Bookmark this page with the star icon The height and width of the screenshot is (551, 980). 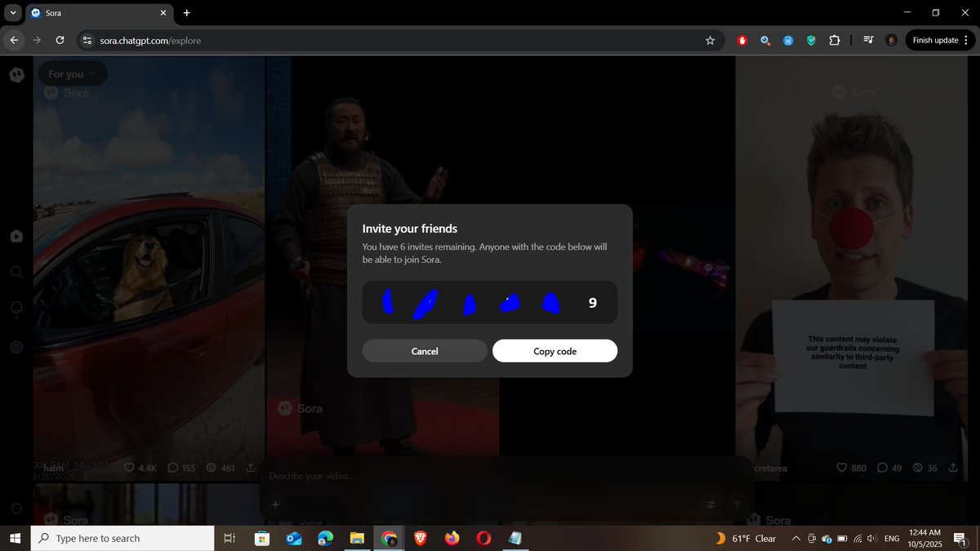point(710,40)
